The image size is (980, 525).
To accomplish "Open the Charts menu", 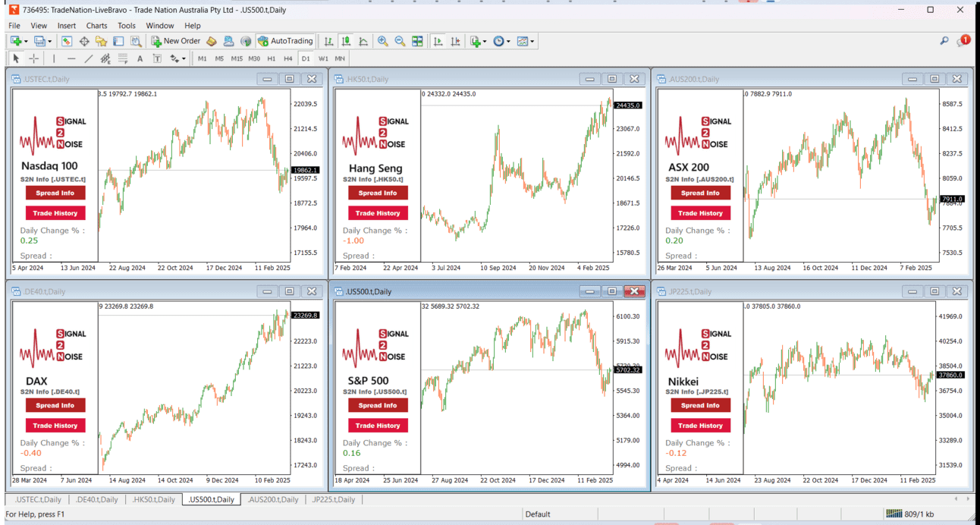I will click(96, 25).
